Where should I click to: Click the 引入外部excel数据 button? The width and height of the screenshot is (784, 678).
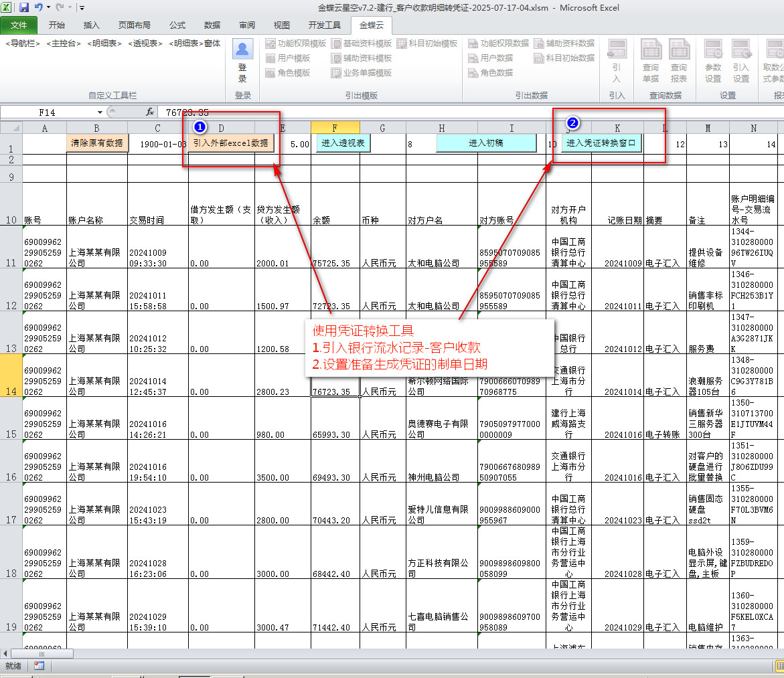click(231, 143)
